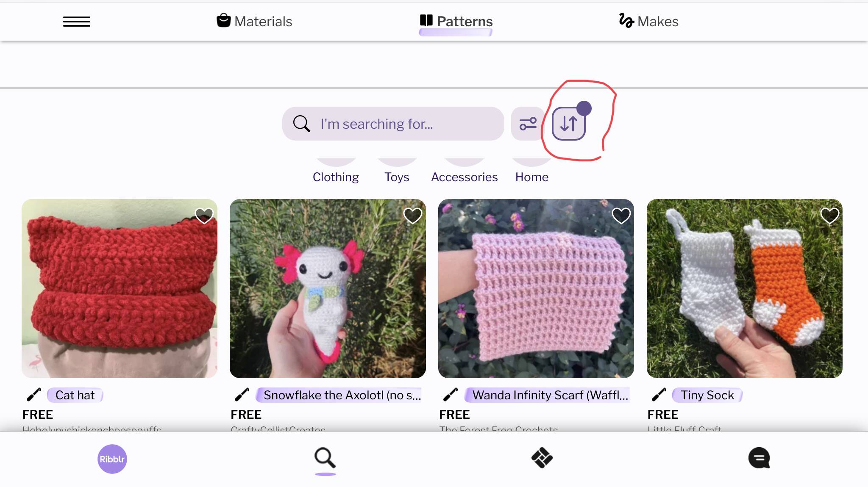Select the Accessories category
Viewport: 868px width, 487px height.
(x=465, y=177)
